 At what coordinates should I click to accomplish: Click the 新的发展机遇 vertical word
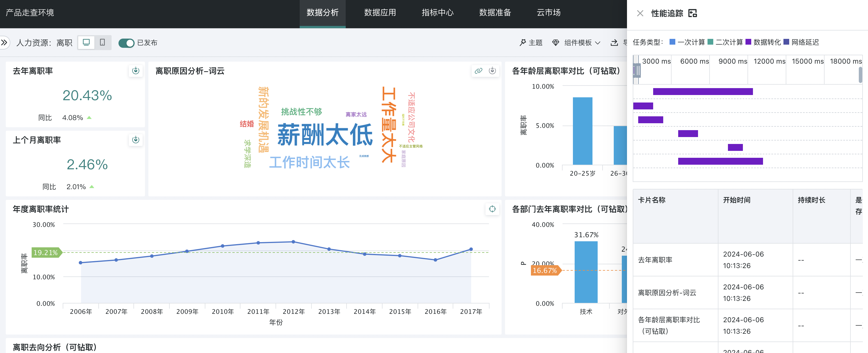point(263,119)
